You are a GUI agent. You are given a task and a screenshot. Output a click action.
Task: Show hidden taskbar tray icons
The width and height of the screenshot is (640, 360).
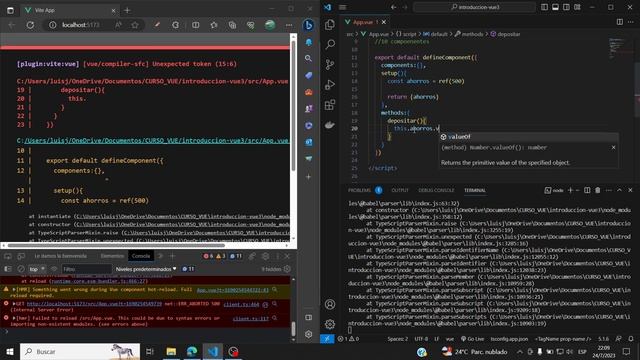tap(520, 351)
